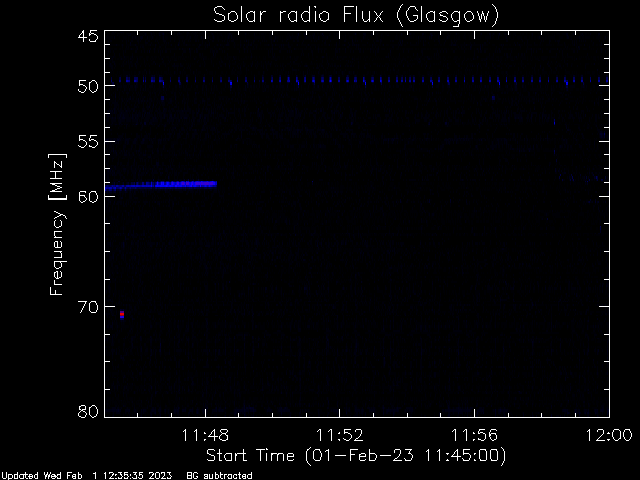The height and width of the screenshot is (480, 640).
Task: Click the 50 frequency axis label
Action: tap(88, 86)
